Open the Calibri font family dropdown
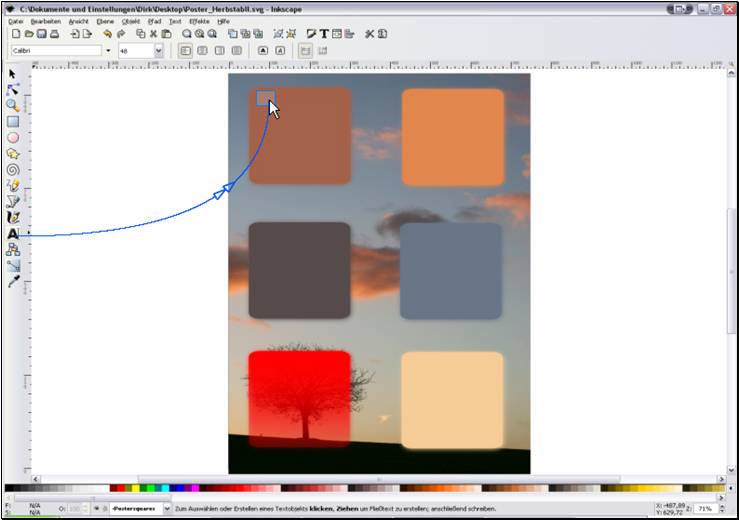Screen dimensions: 739x520 (108, 50)
